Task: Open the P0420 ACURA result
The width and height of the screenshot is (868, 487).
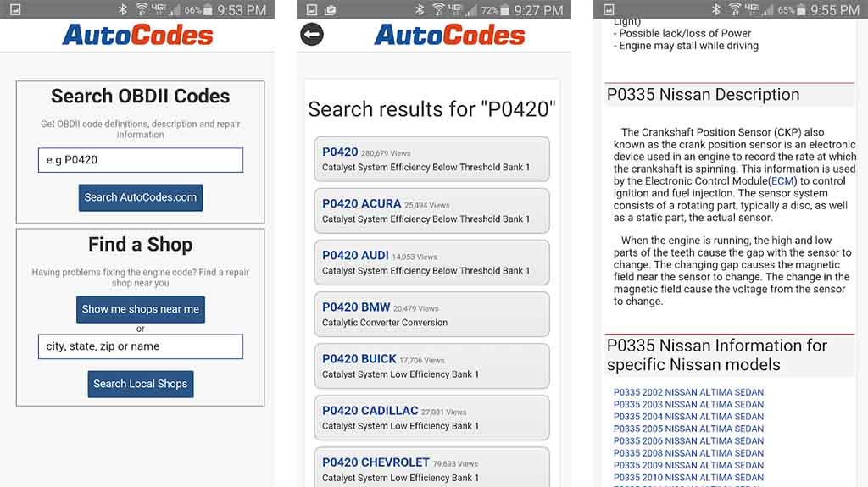Action: point(431,211)
